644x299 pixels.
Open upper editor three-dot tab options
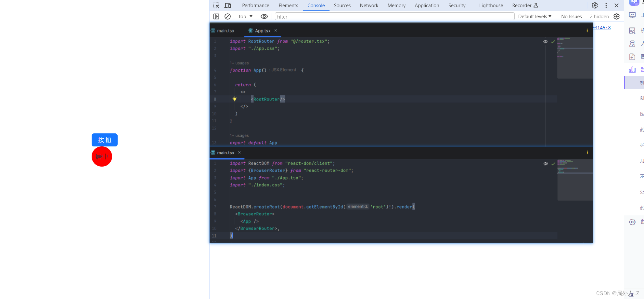click(587, 30)
